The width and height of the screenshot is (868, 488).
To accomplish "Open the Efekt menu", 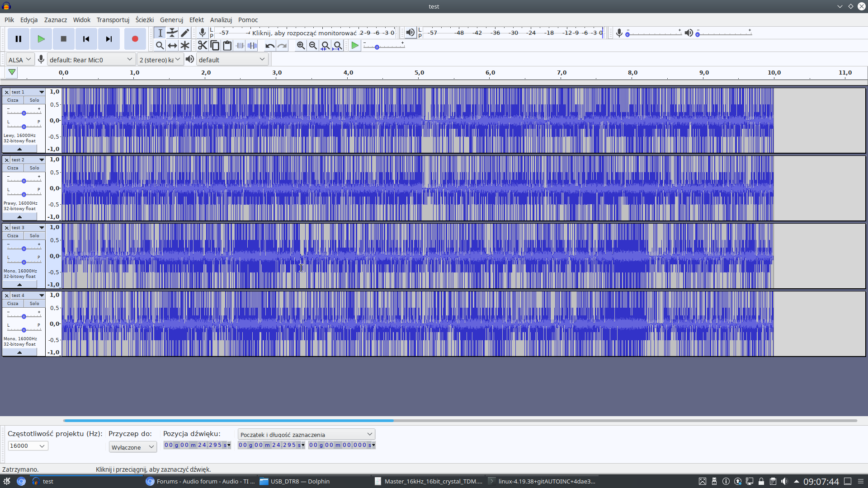I will [196, 20].
